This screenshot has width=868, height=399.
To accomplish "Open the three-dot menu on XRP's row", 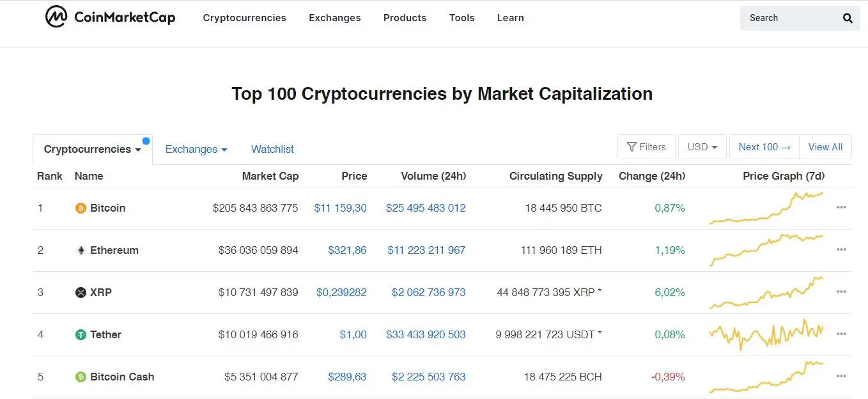I will [x=841, y=292].
